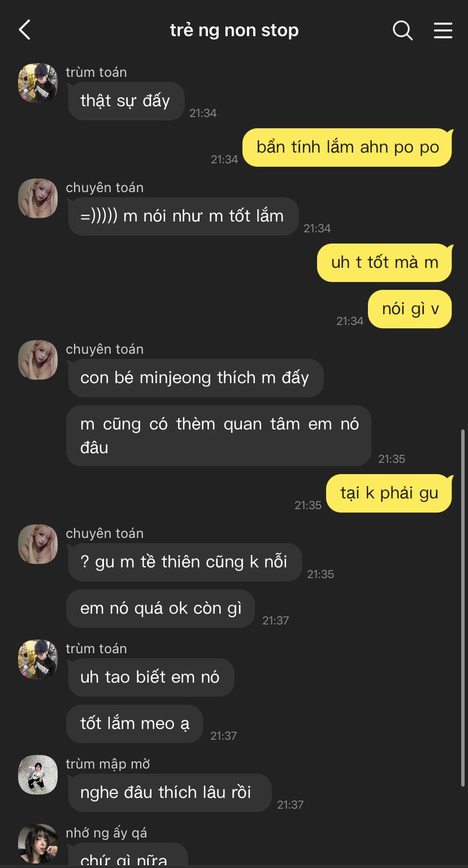Image resolution: width=468 pixels, height=868 pixels.
Task: Tap nhớ ng ấy qá's profile avatar
Action: [38, 844]
